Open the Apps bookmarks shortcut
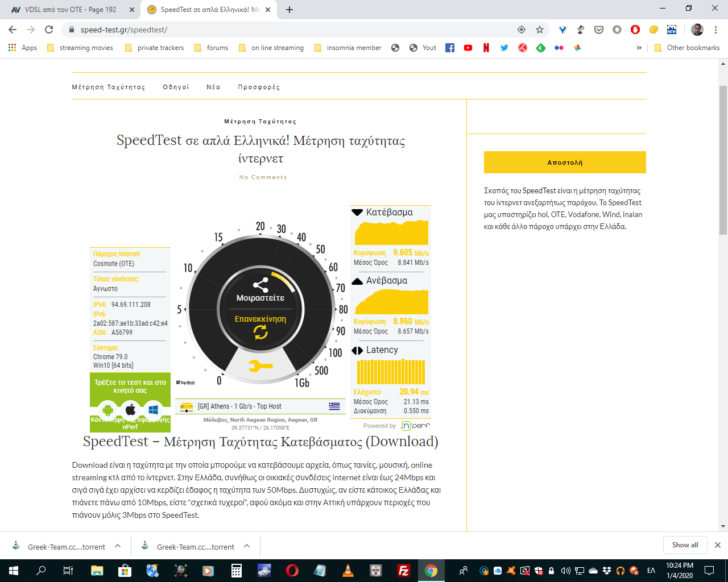The height and width of the screenshot is (582, 728). click(23, 48)
